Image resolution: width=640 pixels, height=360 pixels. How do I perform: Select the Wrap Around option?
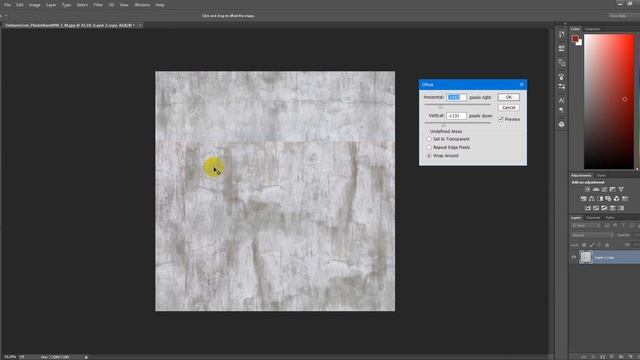coord(429,156)
